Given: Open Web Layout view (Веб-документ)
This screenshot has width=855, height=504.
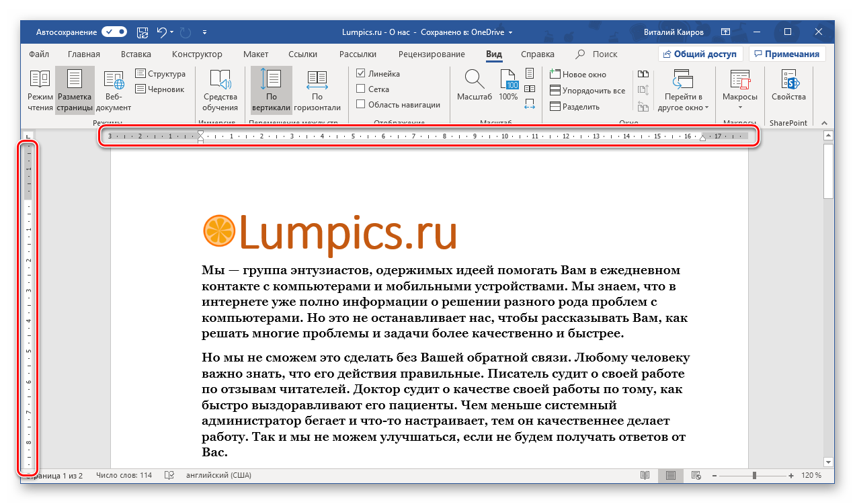Looking at the screenshot, I should [x=114, y=90].
